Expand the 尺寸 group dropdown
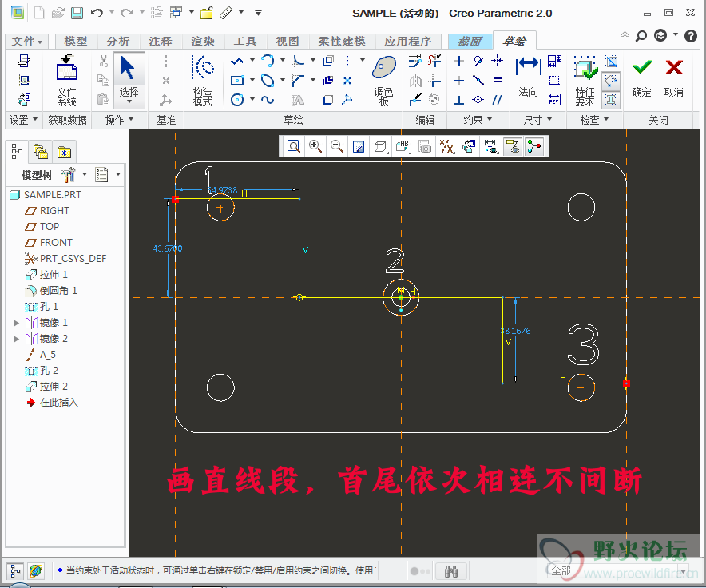 pyautogui.click(x=537, y=120)
